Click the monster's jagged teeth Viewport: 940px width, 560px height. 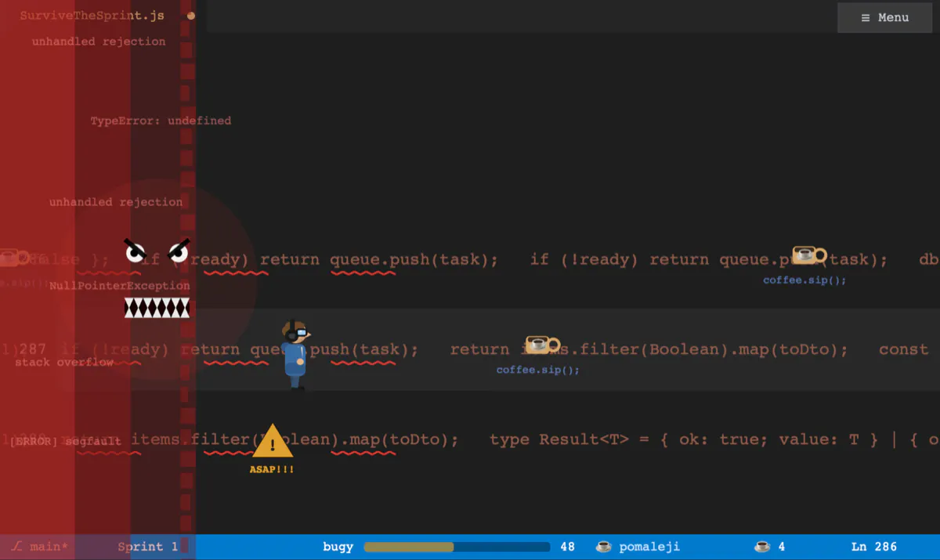pos(157,308)
